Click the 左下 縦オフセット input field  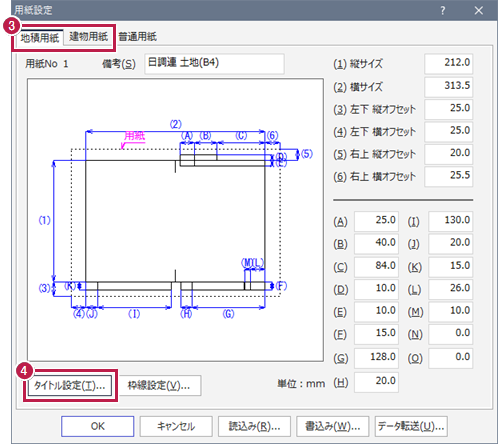(x=448, y=109)
